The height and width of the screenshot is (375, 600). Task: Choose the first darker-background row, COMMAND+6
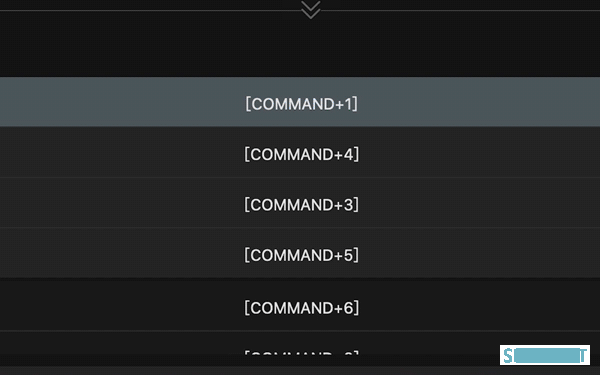300,305
